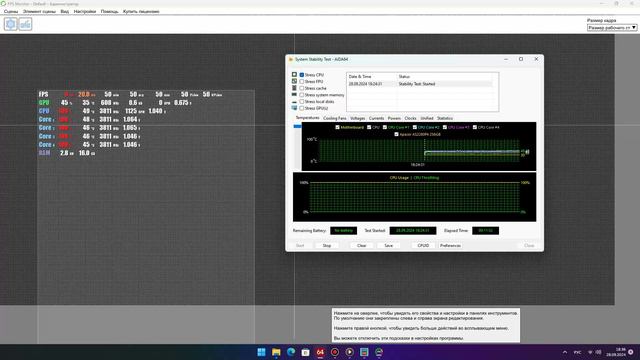Toggle the Apacer SSD temperature checkbox
This screenshot has width=640, height=360.
396,134
